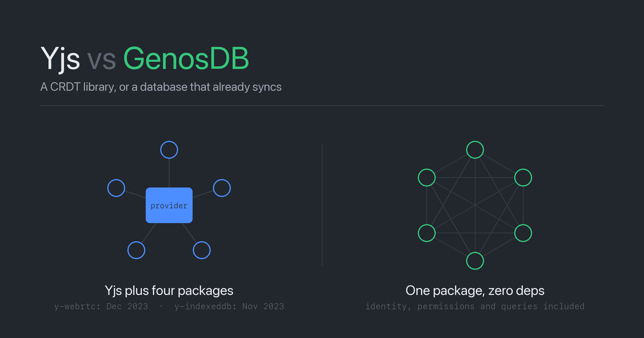Click the bottom green mesh node

475,261
